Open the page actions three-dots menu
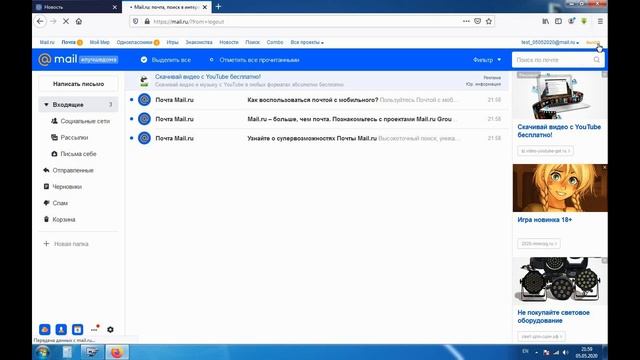The width and height of the screenshot is (640, 360). (x=466, y=21)
